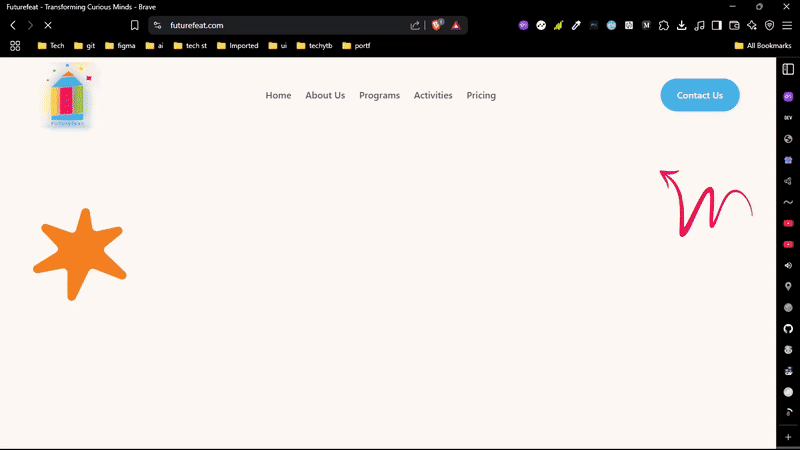Open the About Us page link
The height and width of the screenshot is (450, 800).
click(325, 95)
